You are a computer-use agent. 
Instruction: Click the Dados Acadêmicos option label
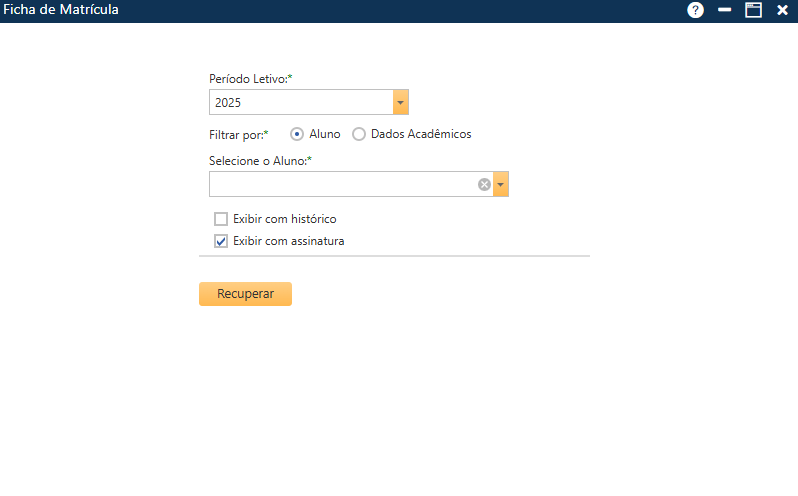click(x=420, y=134)
